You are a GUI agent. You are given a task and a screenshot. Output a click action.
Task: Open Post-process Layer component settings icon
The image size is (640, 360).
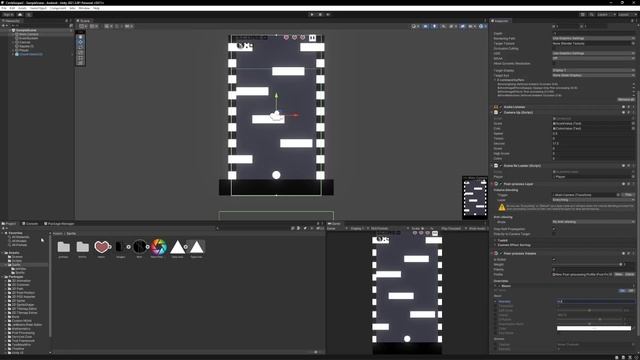[x=629, y=184]
